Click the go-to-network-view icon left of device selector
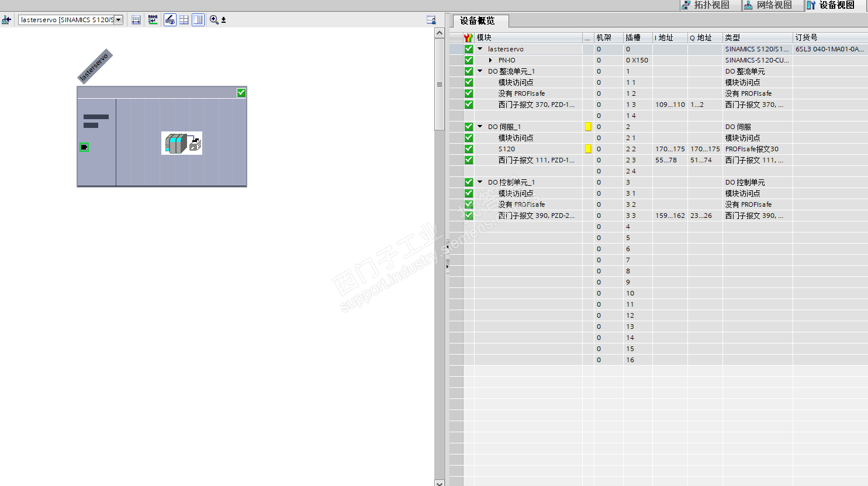Viewport: 868px width, 486px height. point(6,20)
